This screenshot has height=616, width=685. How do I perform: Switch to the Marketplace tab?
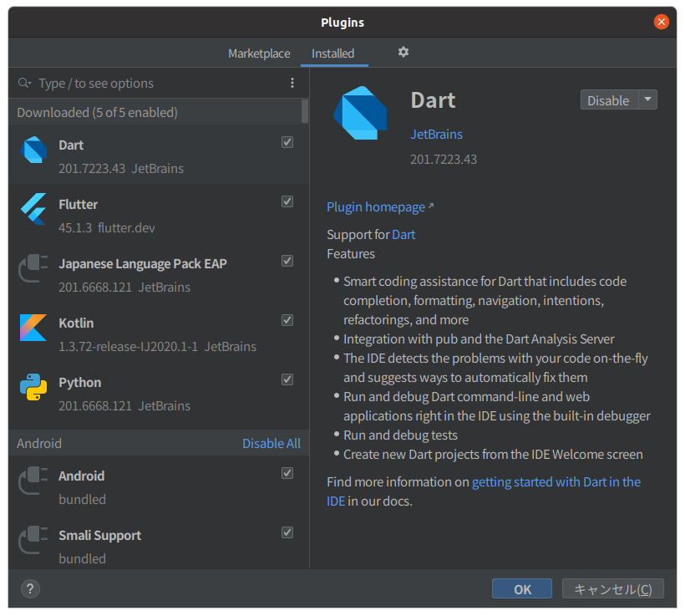click(x=259, y=53)
